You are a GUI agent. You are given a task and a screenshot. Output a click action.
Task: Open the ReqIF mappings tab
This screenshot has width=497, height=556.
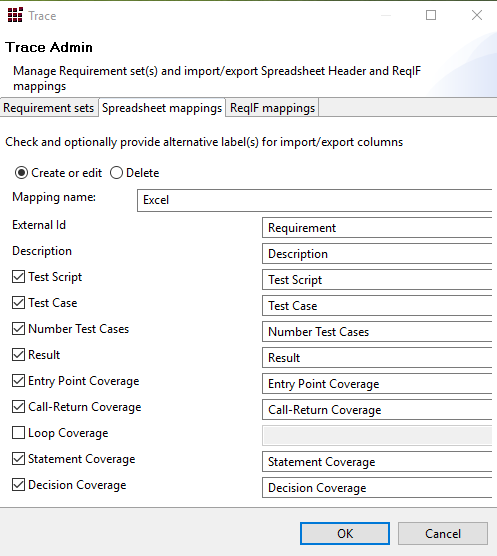pos(272,107)
